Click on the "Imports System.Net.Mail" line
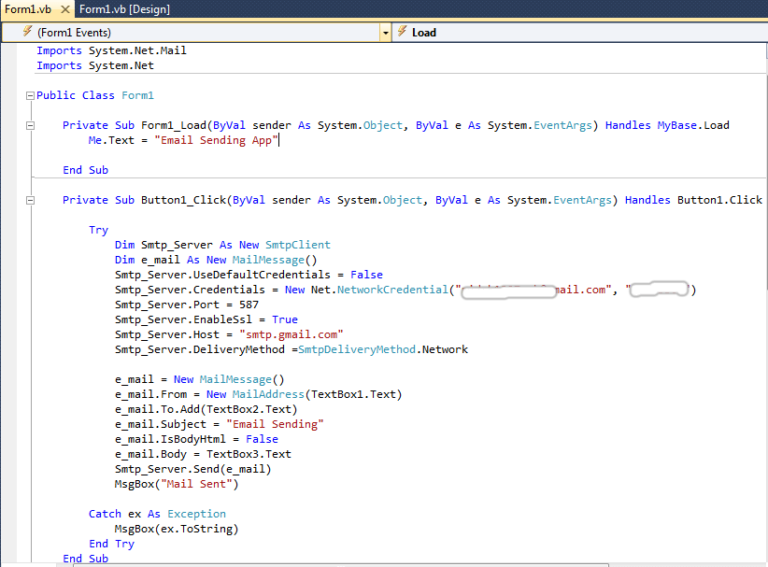This screenshot has width=768, height=567. (111, 51)
